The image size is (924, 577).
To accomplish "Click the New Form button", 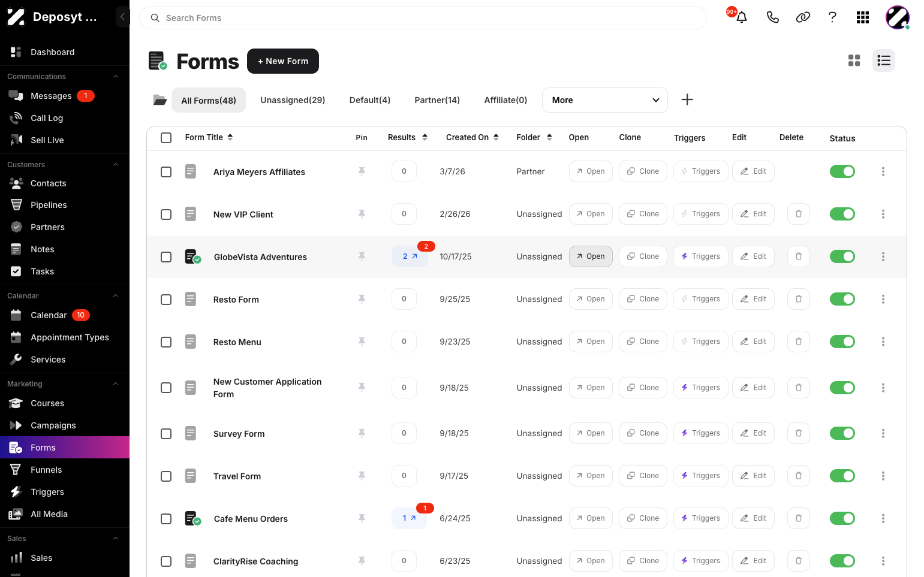I will click(283, 61).
